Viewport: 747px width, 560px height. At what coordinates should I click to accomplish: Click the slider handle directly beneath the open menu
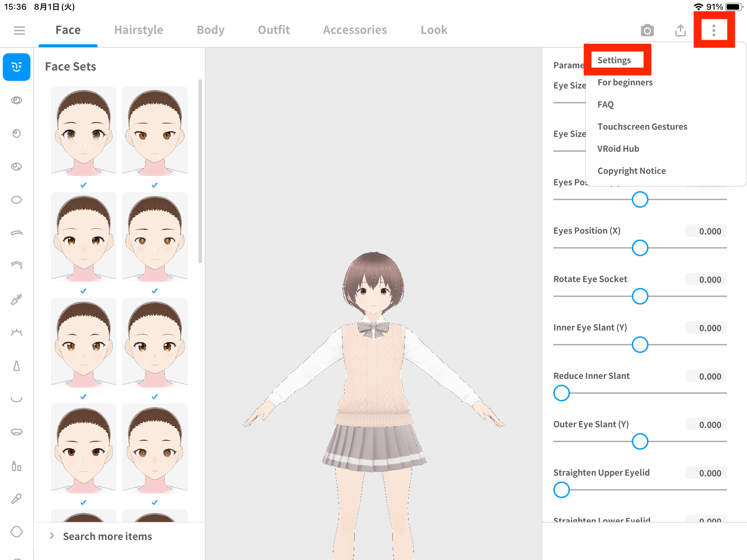tap(640, 199)
